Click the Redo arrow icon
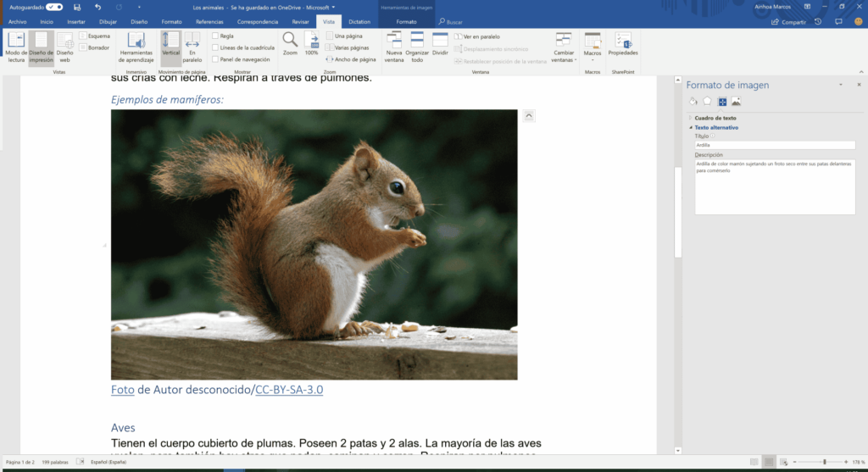Viewport: 868px width, 472px height. (119, 7)
